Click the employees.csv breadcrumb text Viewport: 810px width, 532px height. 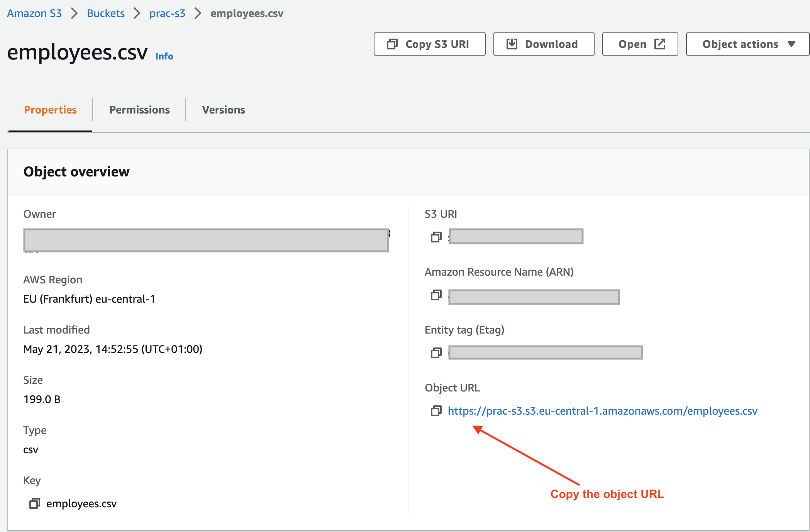[247, 13]
